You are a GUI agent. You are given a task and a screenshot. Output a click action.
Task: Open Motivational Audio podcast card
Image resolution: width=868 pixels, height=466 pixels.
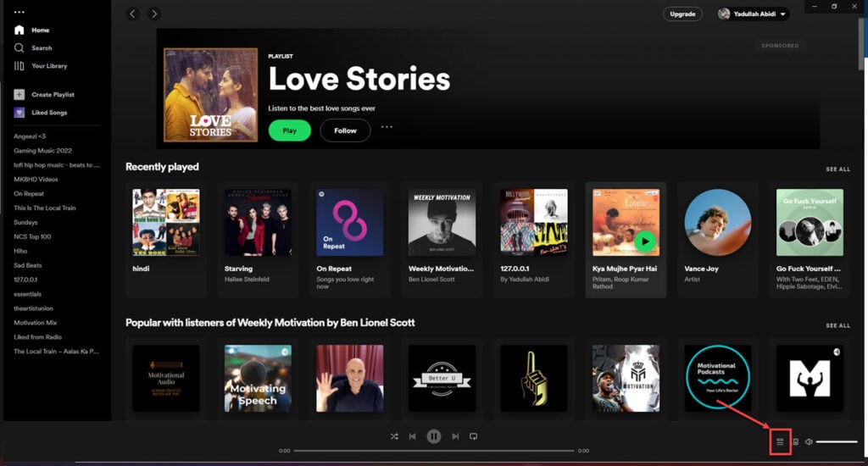click(166, 379)
